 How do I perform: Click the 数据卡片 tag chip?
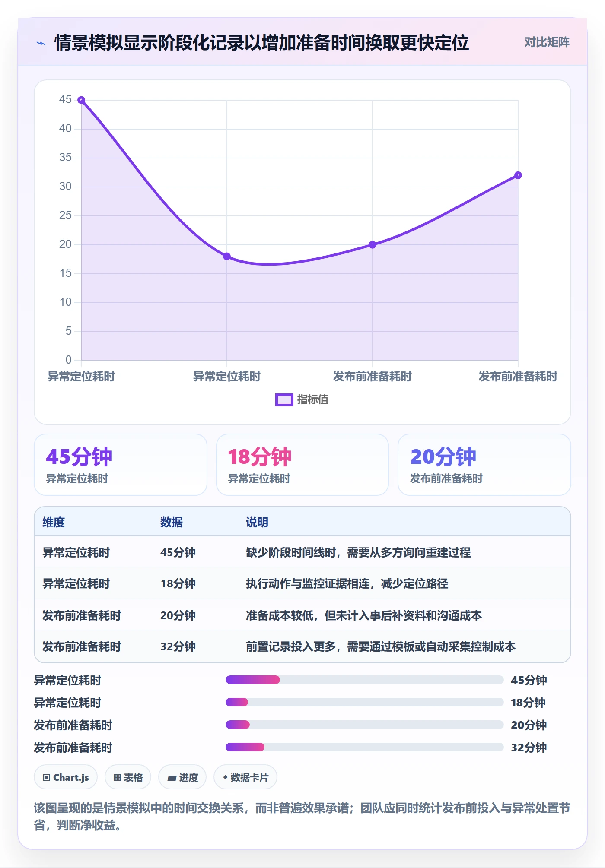click(x=245, y=778)
